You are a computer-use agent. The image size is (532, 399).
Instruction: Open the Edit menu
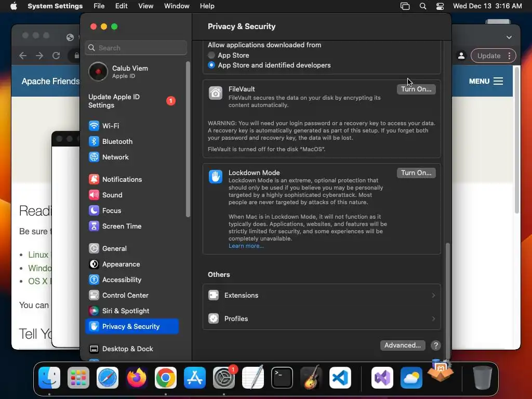click(121, 6)
